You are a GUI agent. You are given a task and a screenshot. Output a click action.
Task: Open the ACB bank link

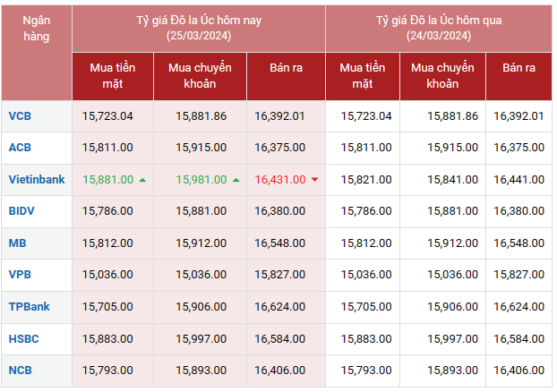point(20,148)
